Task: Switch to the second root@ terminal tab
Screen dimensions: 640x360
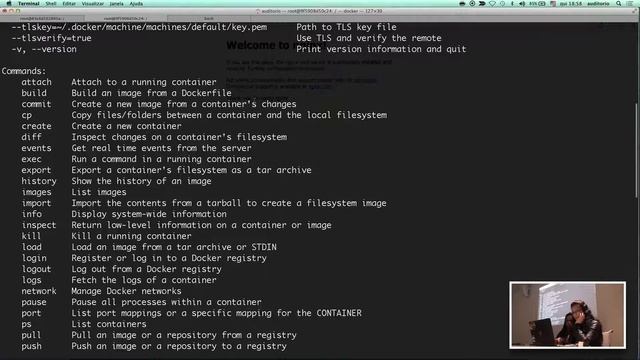Action: (x=125, y=18)
